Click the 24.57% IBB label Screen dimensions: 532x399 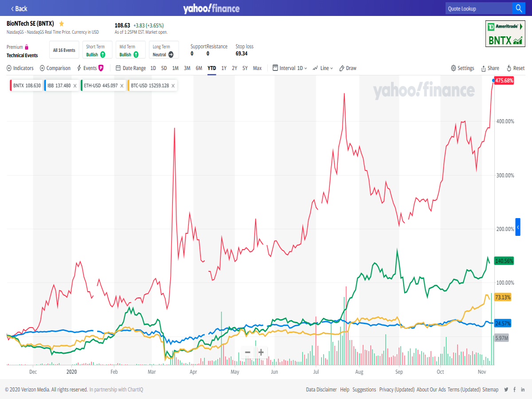pos(503,323)
